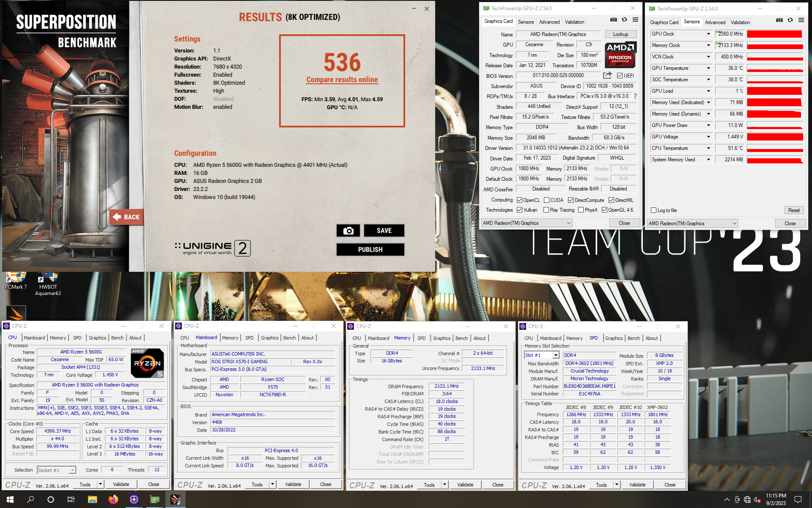Image resolution: width=812 pixels, height=508 pixels.
Task: Open About tab in CPU-Z SPD window
Action: tap(651, 338)
